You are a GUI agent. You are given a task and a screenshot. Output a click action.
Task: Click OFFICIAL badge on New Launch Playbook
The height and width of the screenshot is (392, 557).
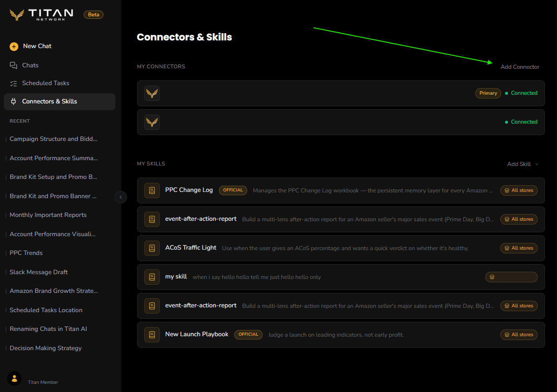[248, 334]
